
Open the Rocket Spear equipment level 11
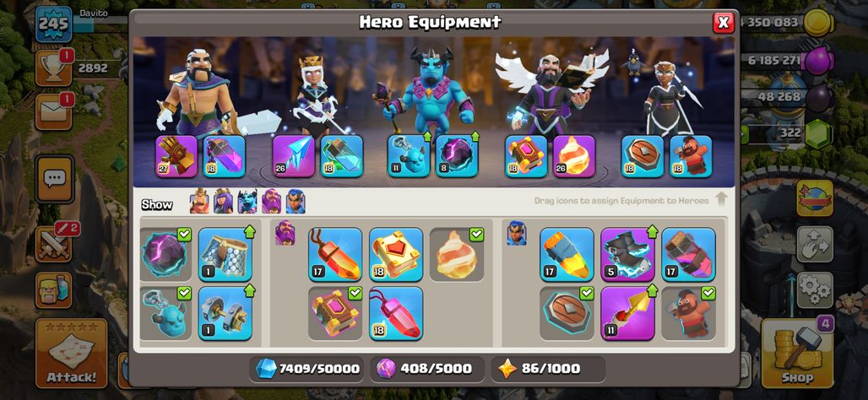click(627, 313)
